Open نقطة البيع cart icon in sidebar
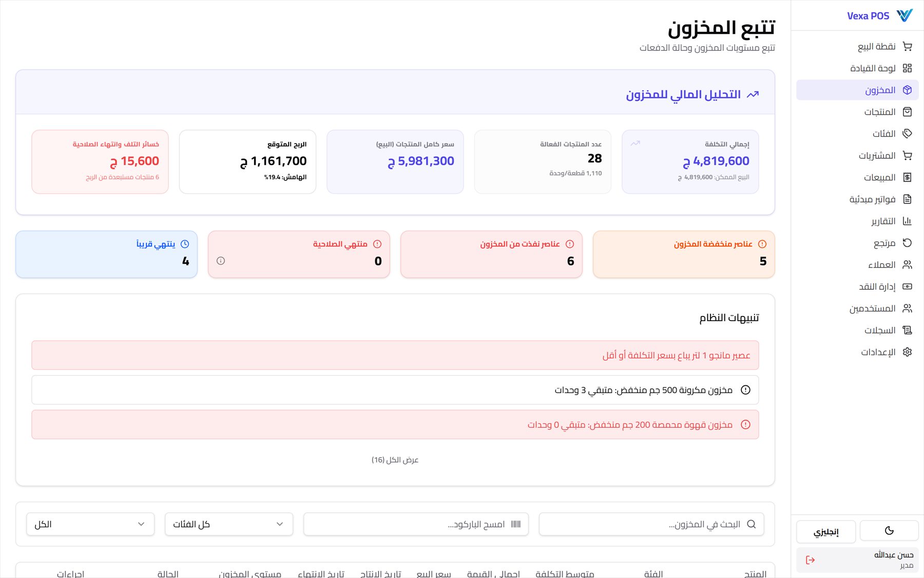Viewport: 924px width, 578px height. (907, 46)
